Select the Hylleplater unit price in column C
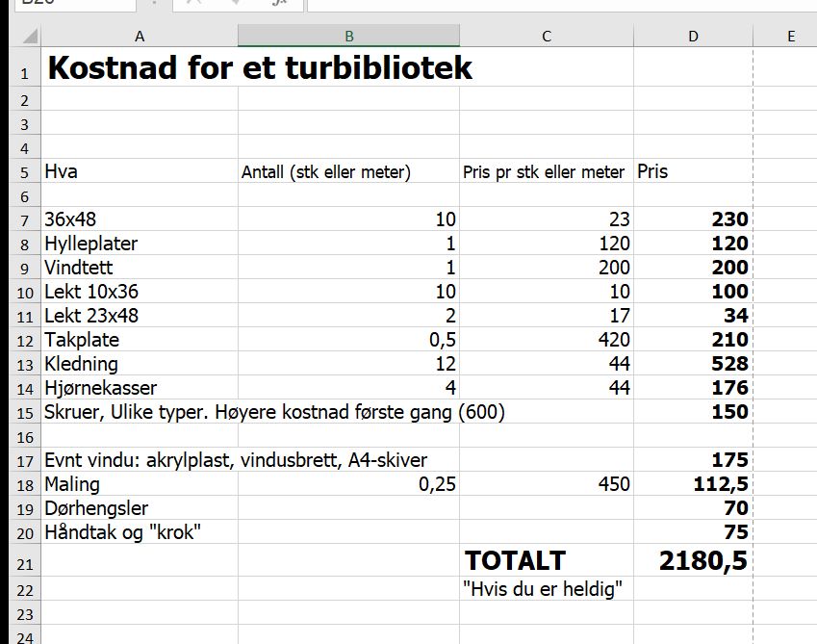 point(547,244)
